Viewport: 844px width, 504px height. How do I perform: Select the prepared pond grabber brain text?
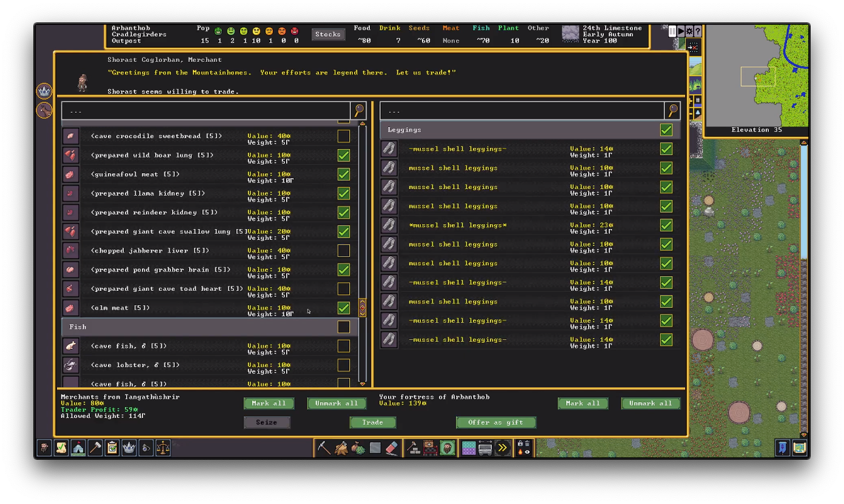pos(161,270)
